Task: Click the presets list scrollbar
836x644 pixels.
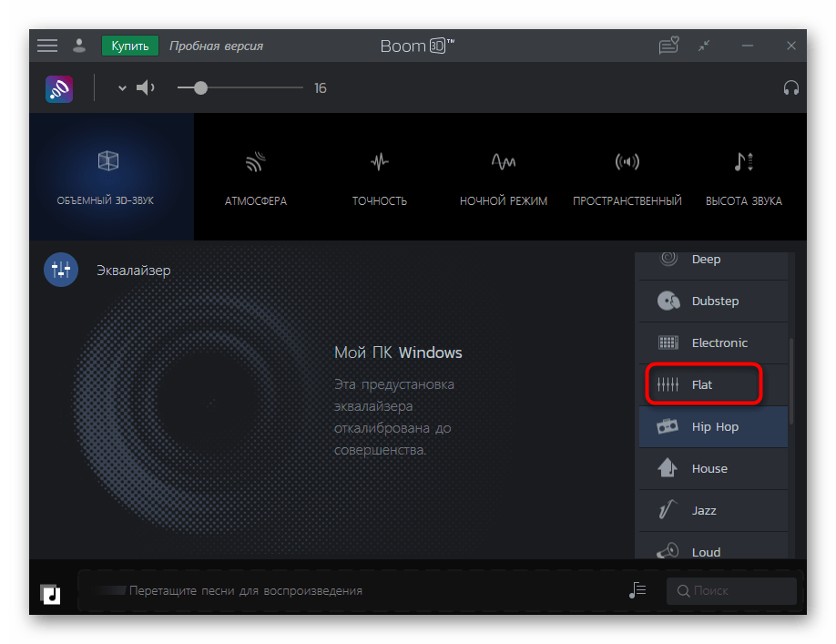Action: tap(791, 381)
